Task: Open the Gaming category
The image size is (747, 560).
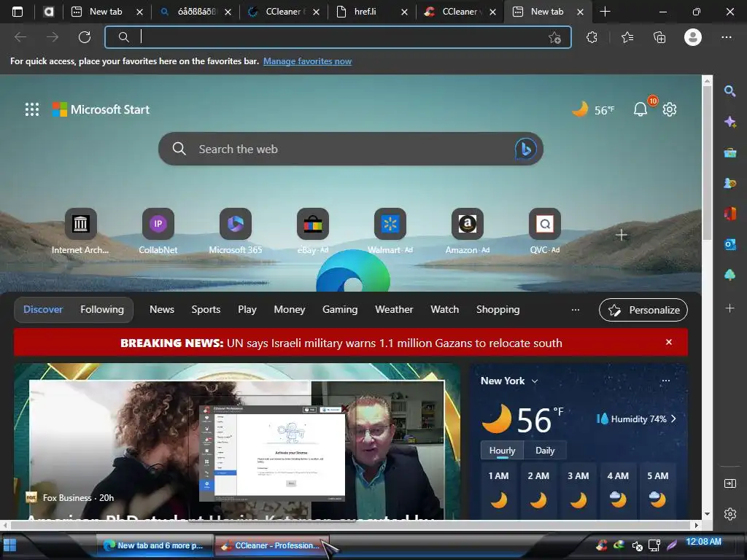Action: (340, 309)
